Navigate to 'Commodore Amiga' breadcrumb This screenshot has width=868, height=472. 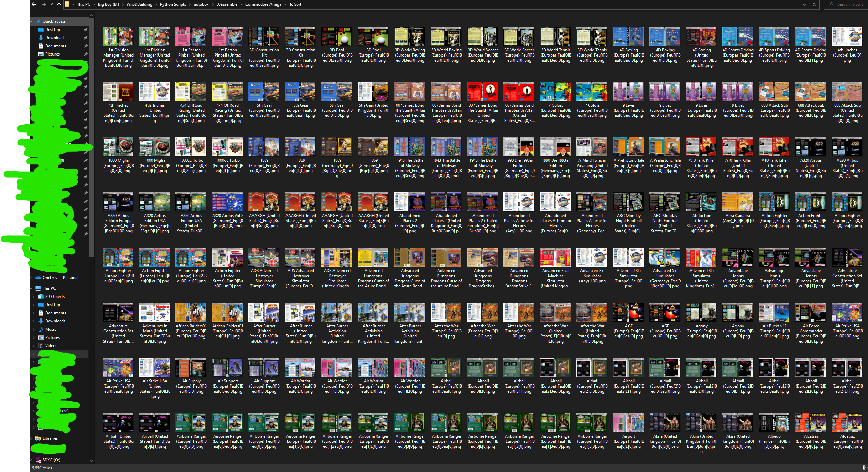click(263, 4)
